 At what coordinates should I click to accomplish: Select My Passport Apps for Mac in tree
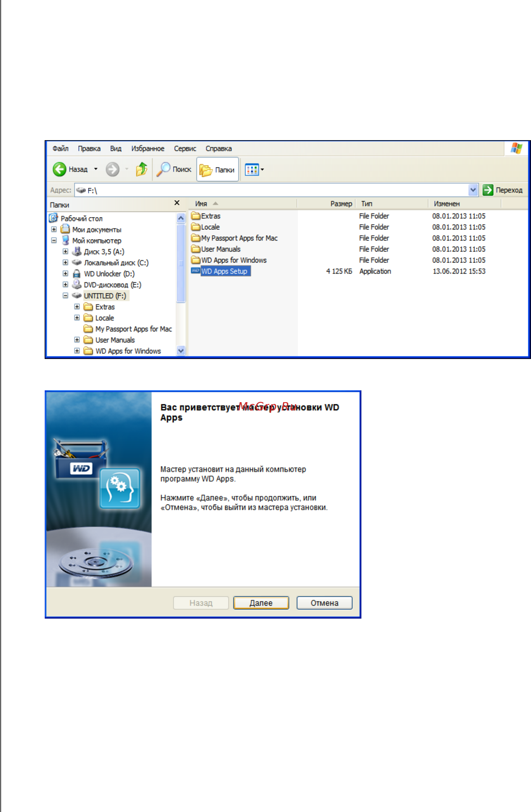[133, 329]
